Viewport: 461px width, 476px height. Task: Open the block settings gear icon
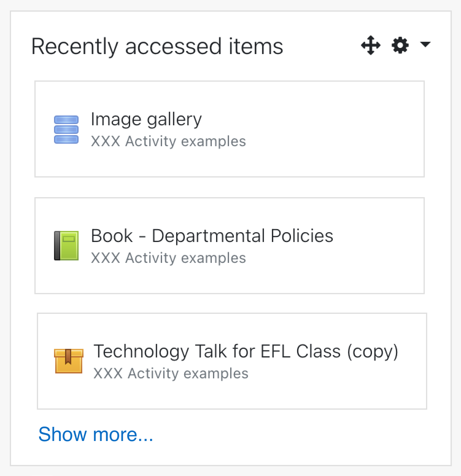click(x=400, y=45)
